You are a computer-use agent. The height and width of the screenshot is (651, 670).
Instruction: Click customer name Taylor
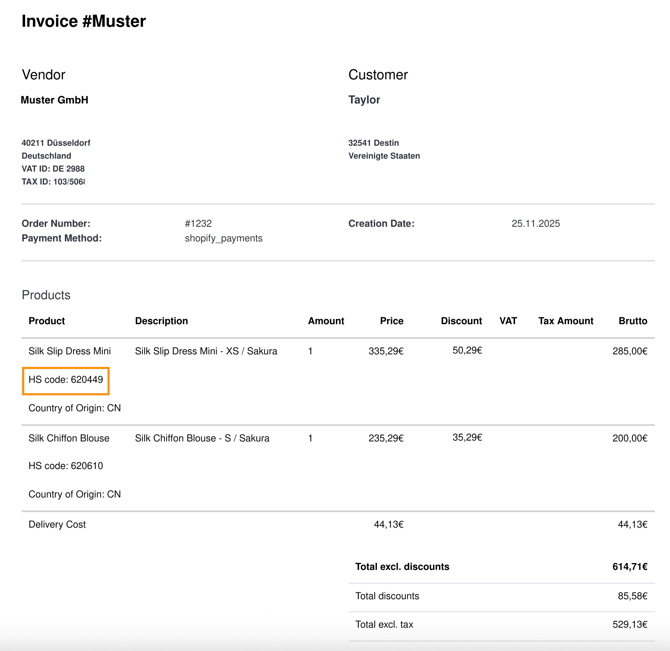(x=364, y=100)
